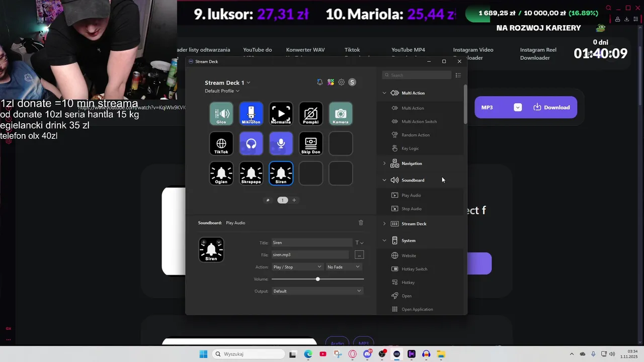The image size is (644, 362).
Task: Select the Skip Don key
Action: coord(311,144)
